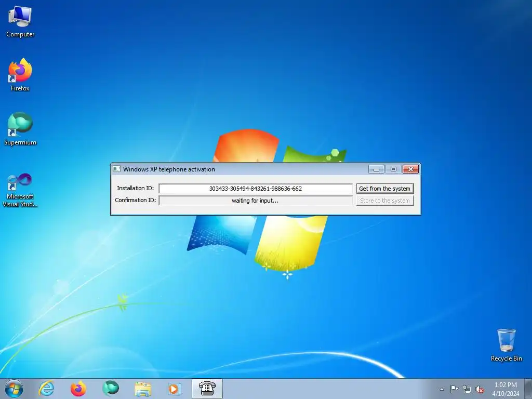
Task: Select the Recycle Bin desktop icon
Action: tap(506, 345)
